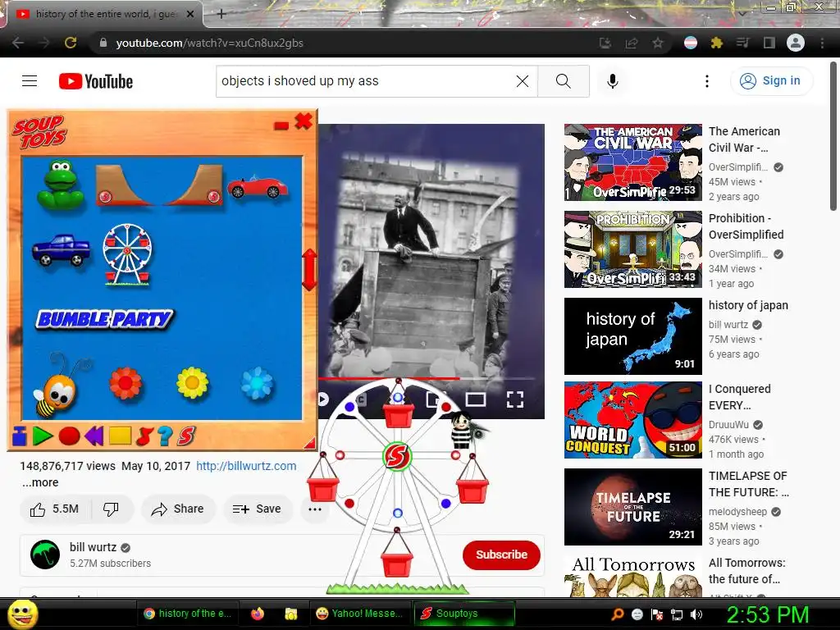Open bill wurtz channel avatar

point(45,555)
